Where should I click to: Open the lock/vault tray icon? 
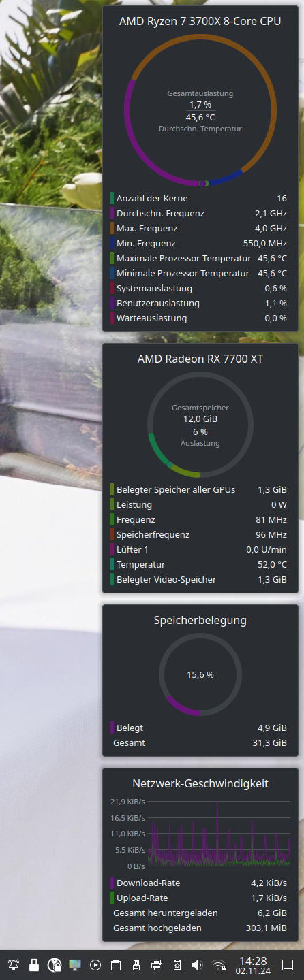[34, 965]
